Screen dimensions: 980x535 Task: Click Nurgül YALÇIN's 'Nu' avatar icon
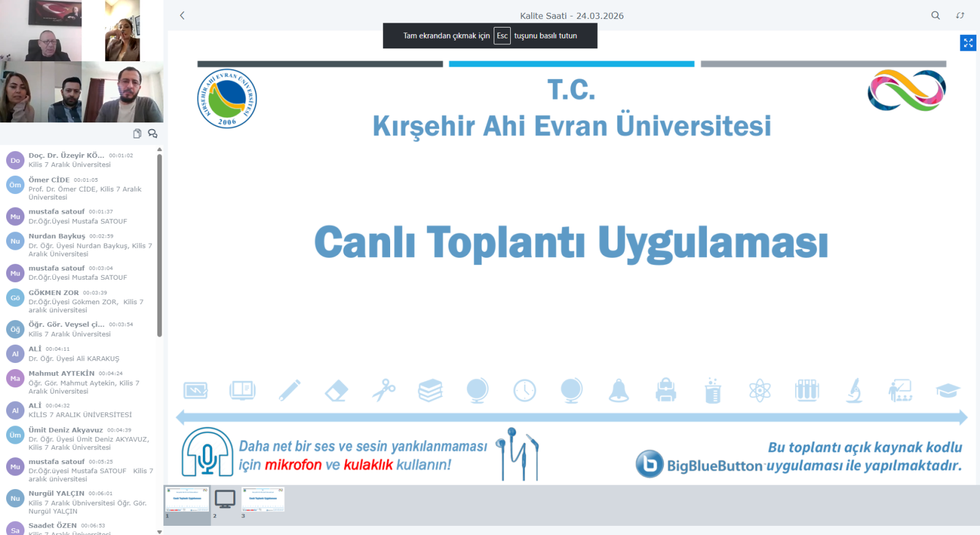pyautogui.click(x=15, y=499)
